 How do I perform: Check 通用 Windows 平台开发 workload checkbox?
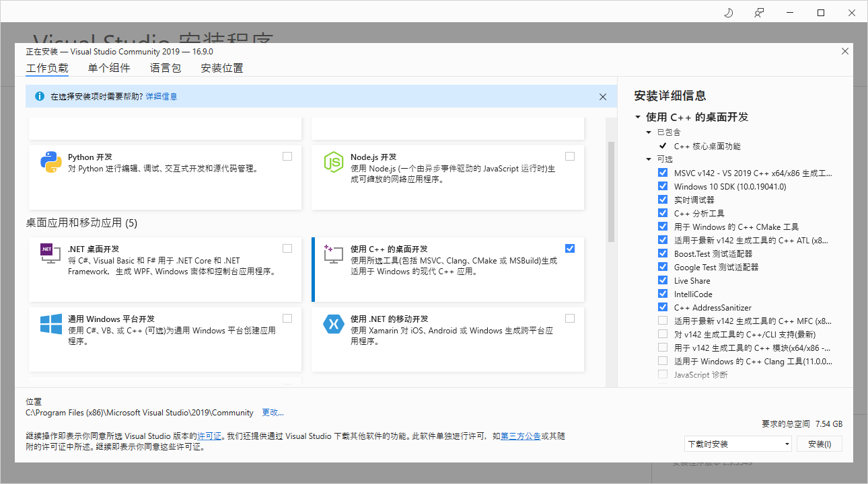pos(287,318)
